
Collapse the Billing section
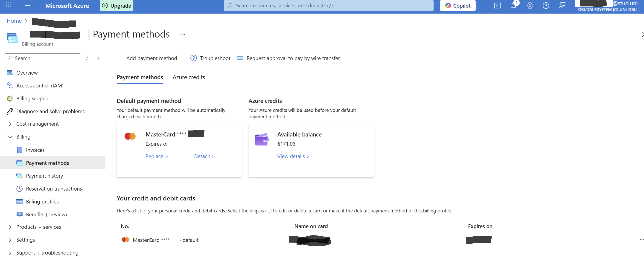pyautogui.click(x=10, y=137)
